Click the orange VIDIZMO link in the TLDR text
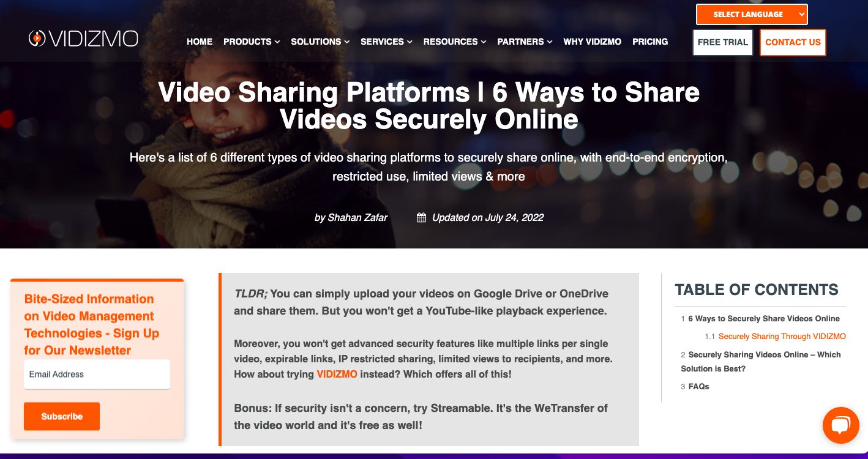The height and width of the screenshot is (459, 868). tap(335, 375)
